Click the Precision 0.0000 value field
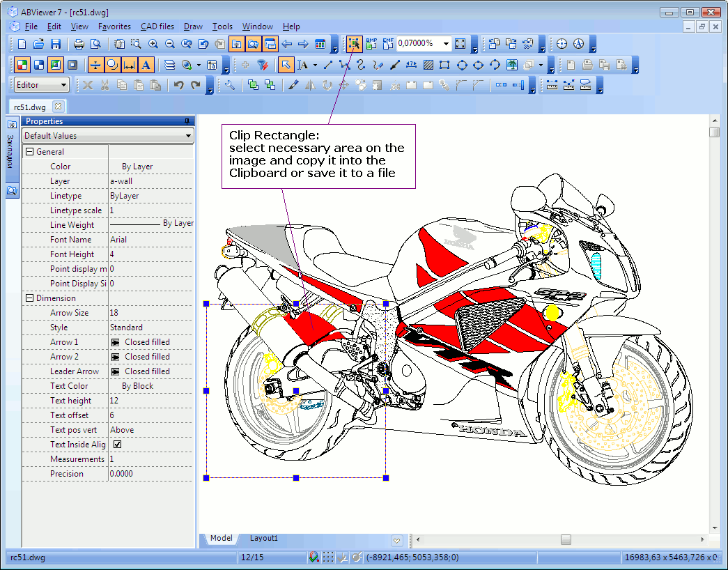Image resolution: width=728 pixels, height=570 pixels. [150, 474]
